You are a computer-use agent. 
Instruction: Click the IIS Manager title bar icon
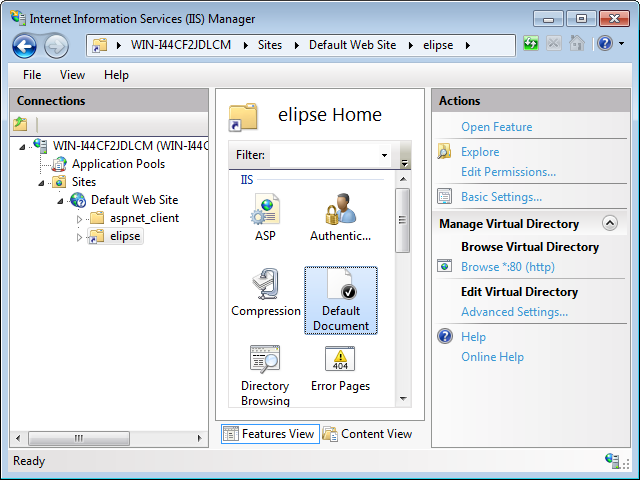click(18, 17)
